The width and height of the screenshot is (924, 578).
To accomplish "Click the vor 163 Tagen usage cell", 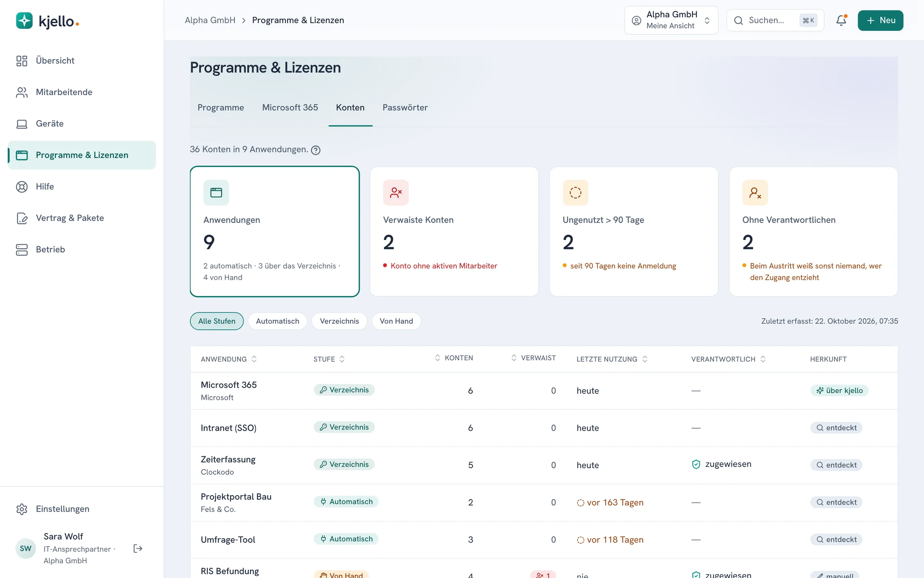I will 610,502.
